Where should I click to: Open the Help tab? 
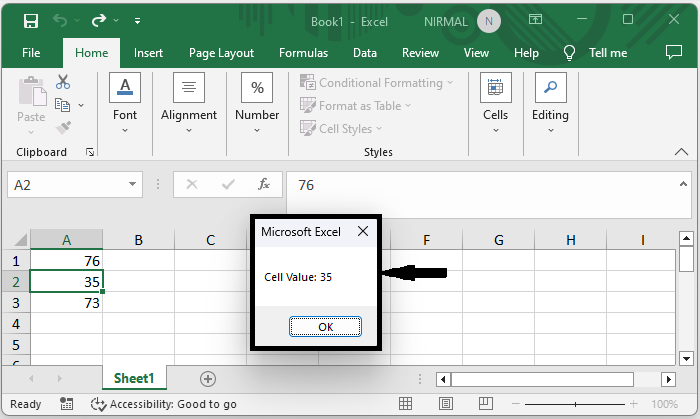click(x=526, y=53)
